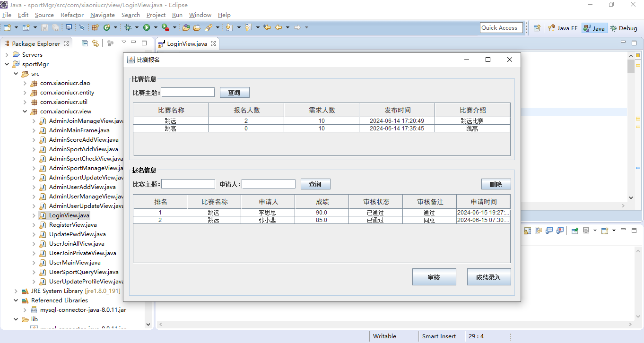The height and width of the screenshot is (343, 644).
Task: Toggle Scroll Lock in console panel
Action: coord(527,231)
